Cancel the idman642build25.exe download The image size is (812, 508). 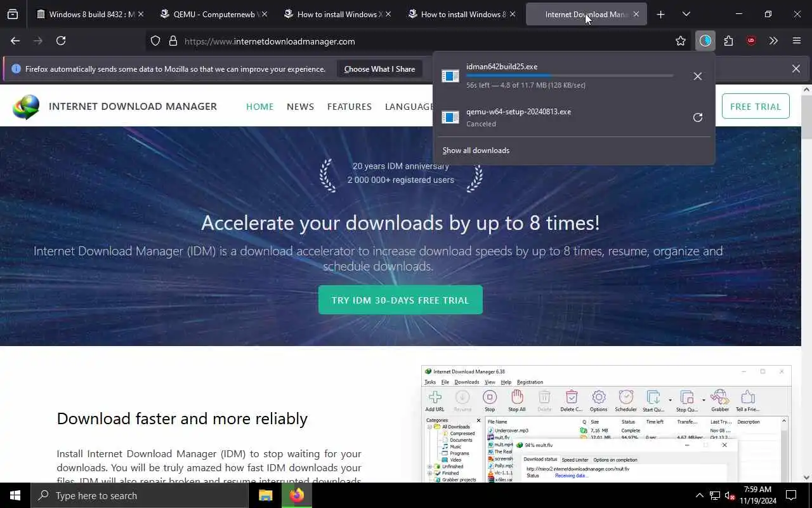(x=698, y=76)
